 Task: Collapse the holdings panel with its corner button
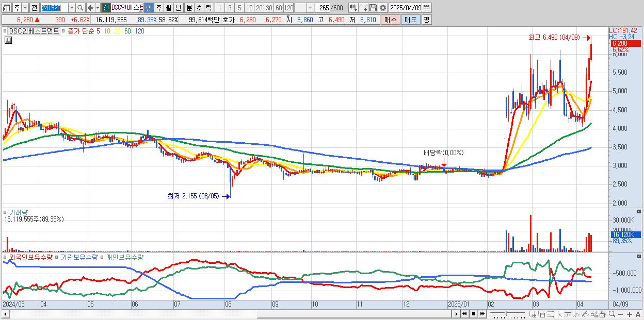[639, 257]
